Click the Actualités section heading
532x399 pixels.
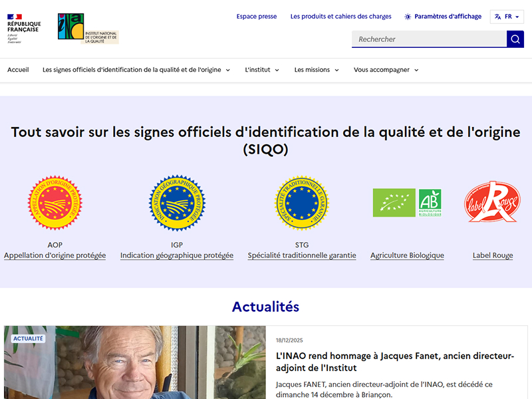265,307
